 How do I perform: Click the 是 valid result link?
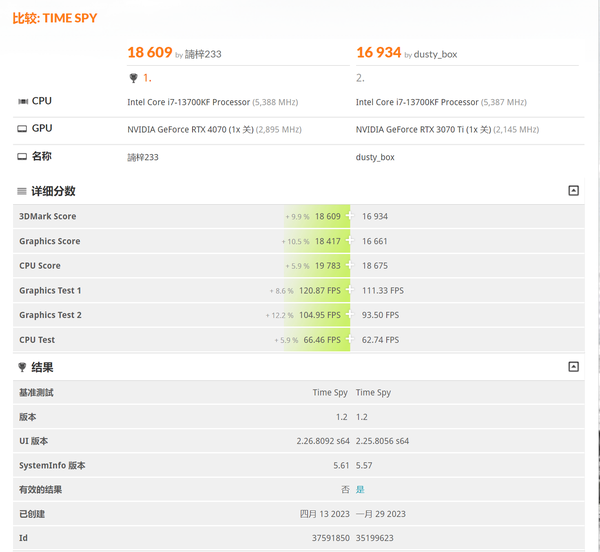[x=360, y=489]
